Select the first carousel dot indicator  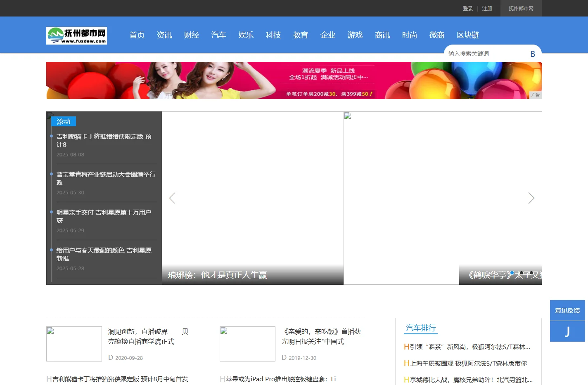coord(512,273)
